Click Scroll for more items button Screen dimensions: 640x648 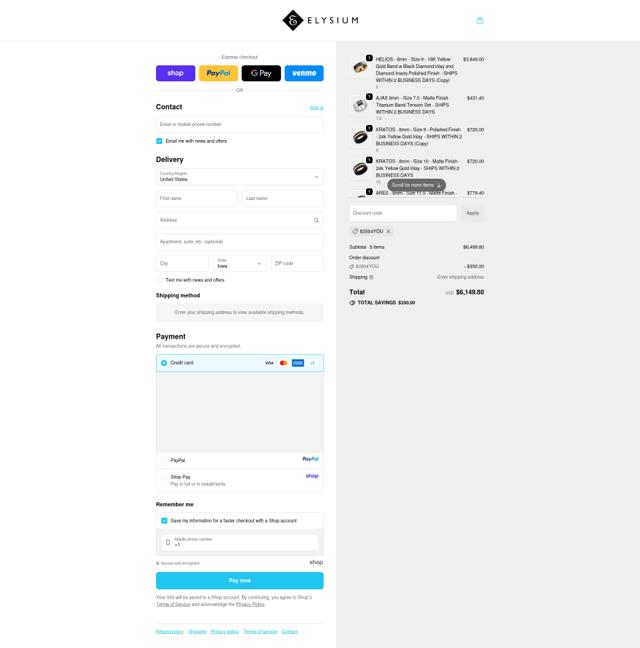click(x=416, y=185)
